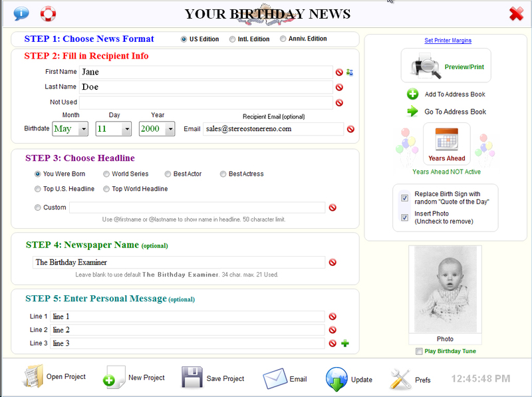Click into the Not Used field
The image size is (532, 397).
[x=206, y=103]
